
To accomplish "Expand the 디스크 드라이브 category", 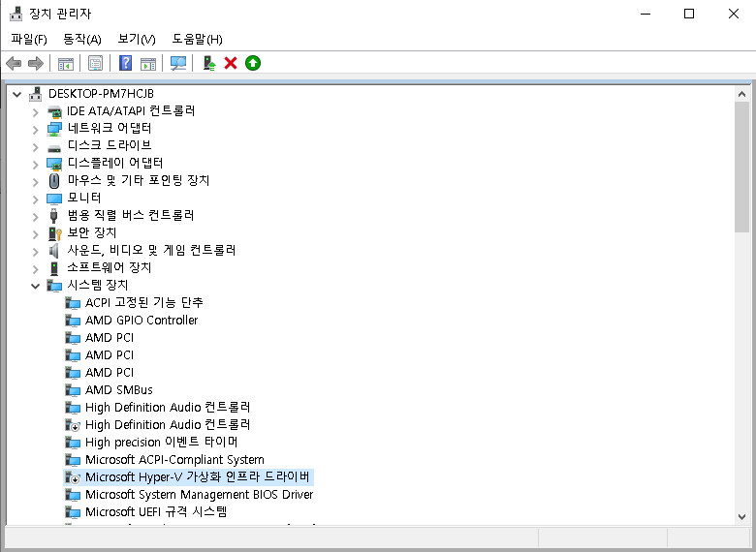I will [x=35, y=147].
